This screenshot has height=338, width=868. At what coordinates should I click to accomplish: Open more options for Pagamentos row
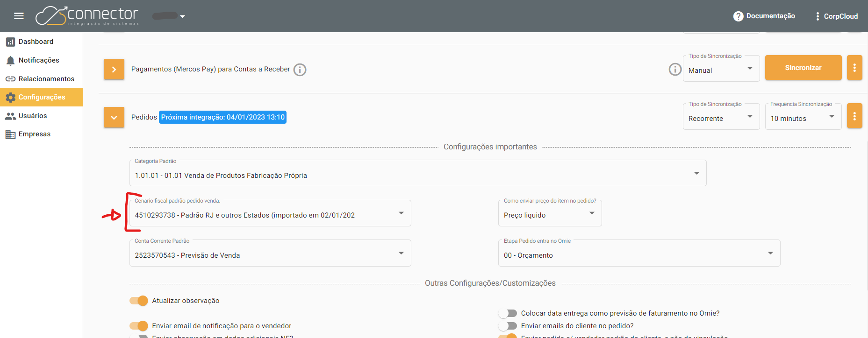tap(854, 68)
